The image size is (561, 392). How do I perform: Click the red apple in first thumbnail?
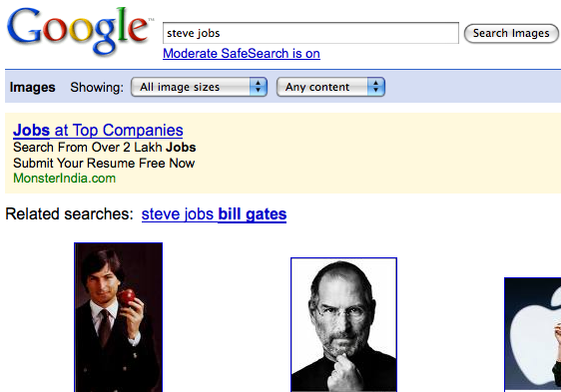[x=127, y=297]
